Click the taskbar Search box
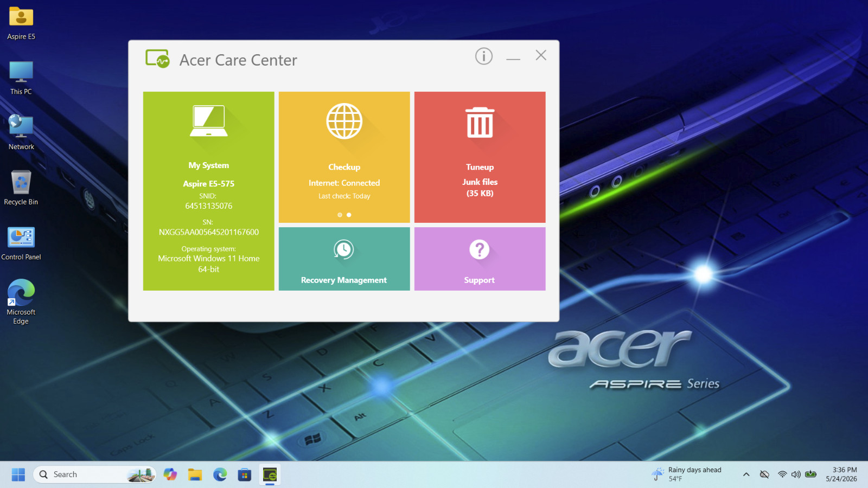Image resolution: width=868 pixels, height=488 pixels. (x=95, y=474)
